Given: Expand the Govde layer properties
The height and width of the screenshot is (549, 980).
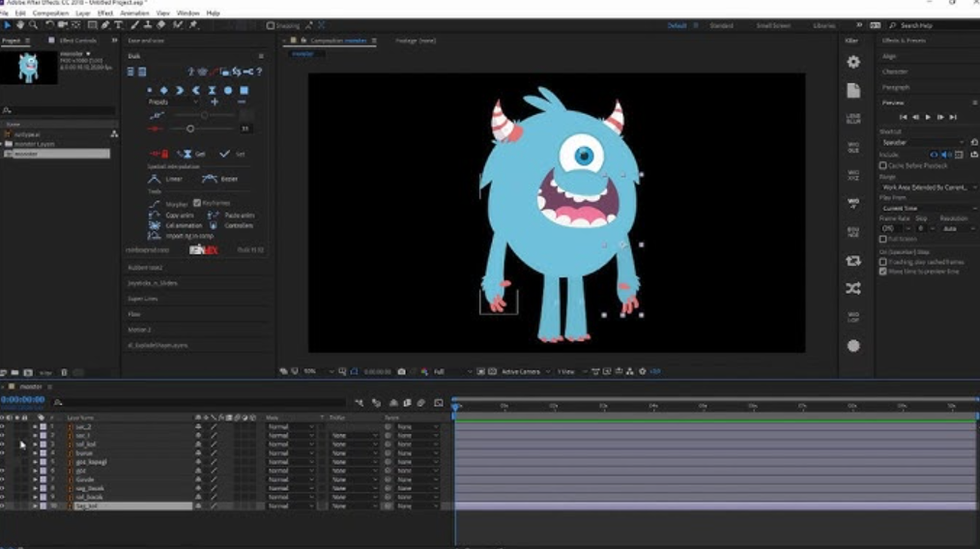Looking at the screenshot, I should [35, 479].
